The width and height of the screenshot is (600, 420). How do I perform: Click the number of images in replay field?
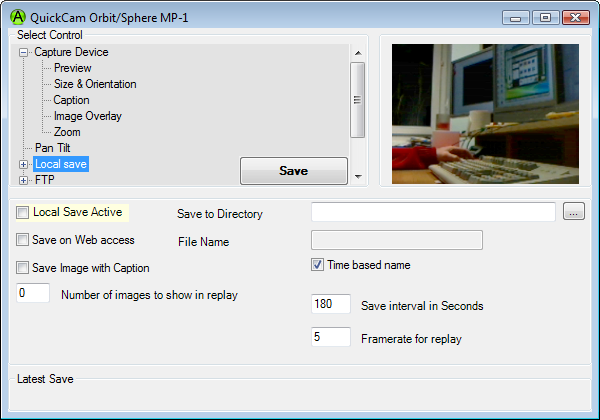coord(33,293)
